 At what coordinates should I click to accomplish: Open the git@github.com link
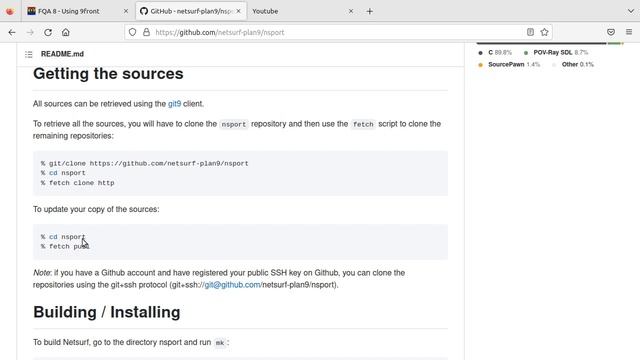coord(232,285)
